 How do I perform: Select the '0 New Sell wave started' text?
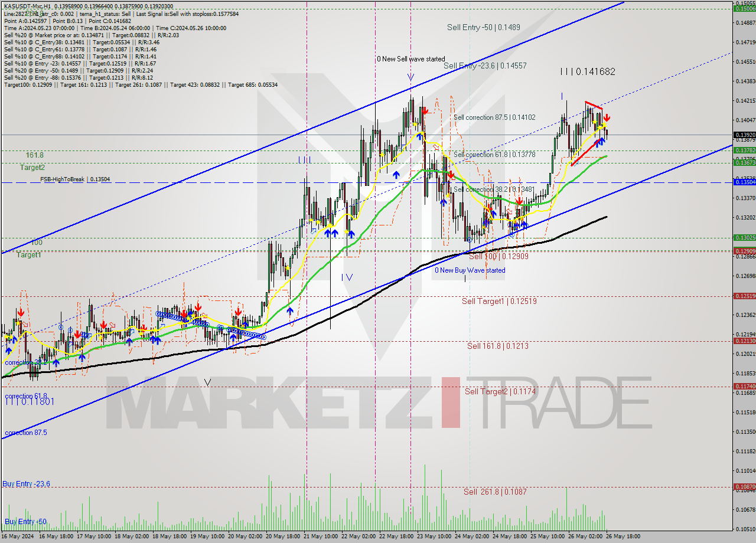pos(411,59)
